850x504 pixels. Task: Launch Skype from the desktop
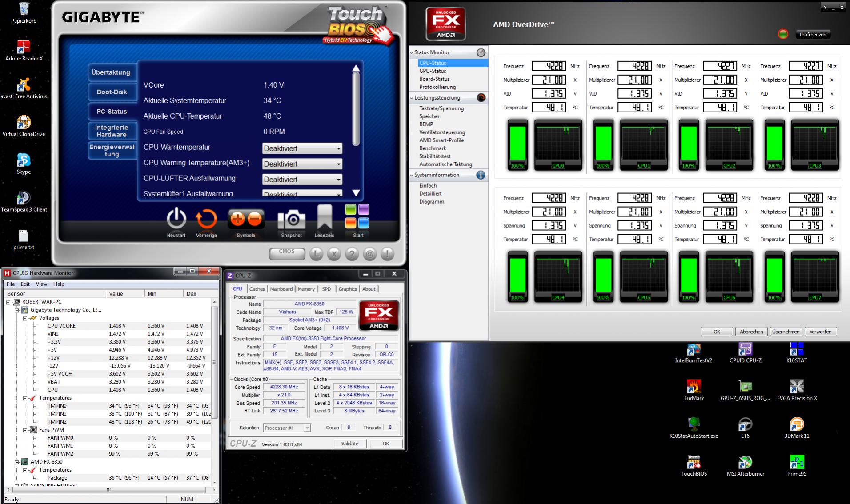[24, 160]
